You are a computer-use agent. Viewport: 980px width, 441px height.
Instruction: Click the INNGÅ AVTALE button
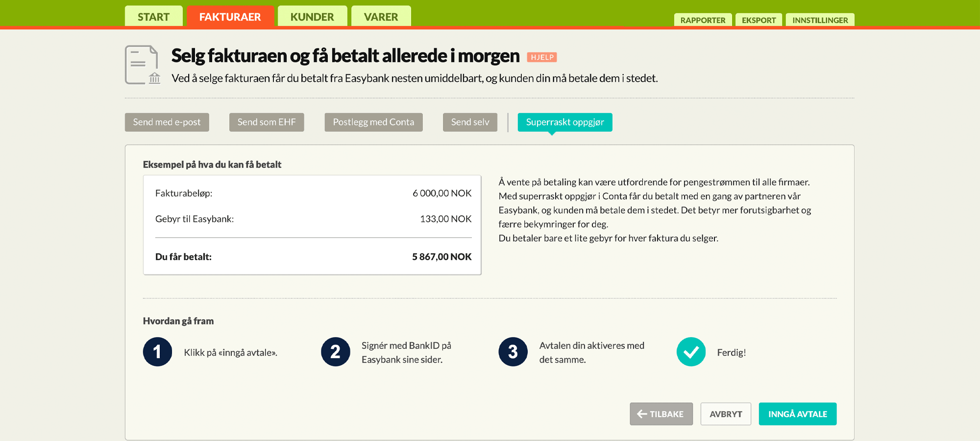(797, 414)
